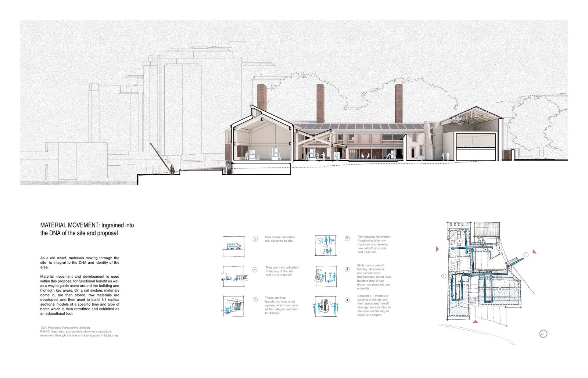Select the skills centre training sketch
This screenshot has width=588, height=378.
tap(326, 276)
